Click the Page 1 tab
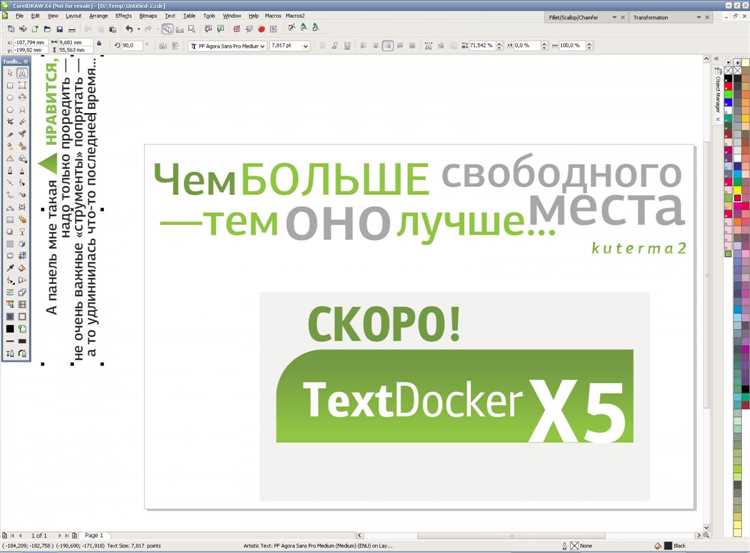The height and width of the screenshot is (553, 750). coord(94,536)
